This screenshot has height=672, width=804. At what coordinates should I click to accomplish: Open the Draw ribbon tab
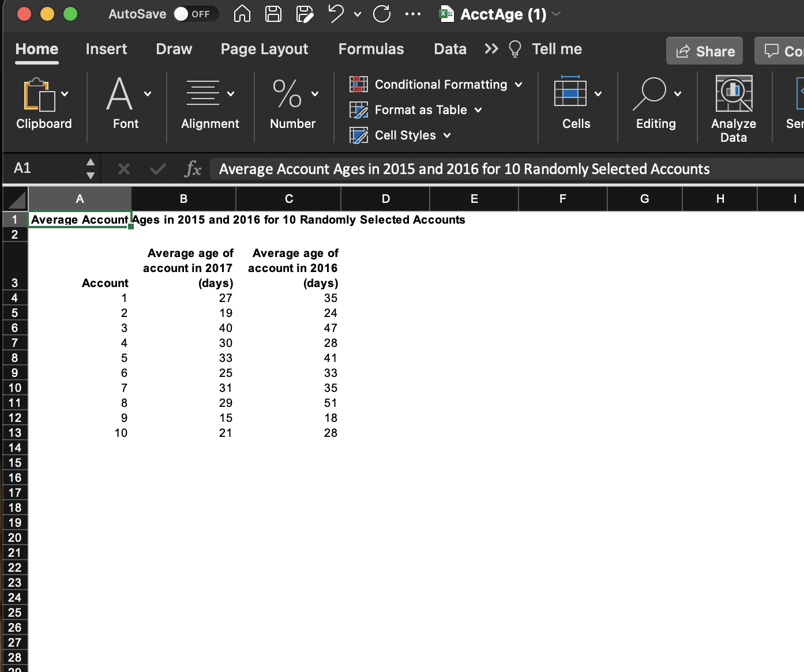click(173, 49)
